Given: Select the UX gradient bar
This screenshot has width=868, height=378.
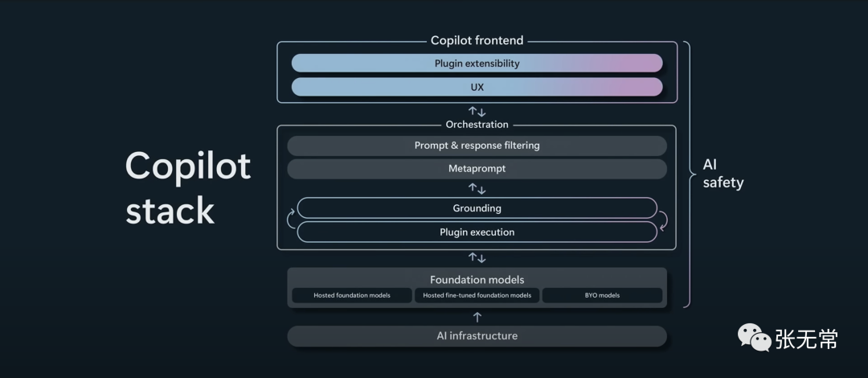Looking at the screenshot, I should click(x=477, y=87).
